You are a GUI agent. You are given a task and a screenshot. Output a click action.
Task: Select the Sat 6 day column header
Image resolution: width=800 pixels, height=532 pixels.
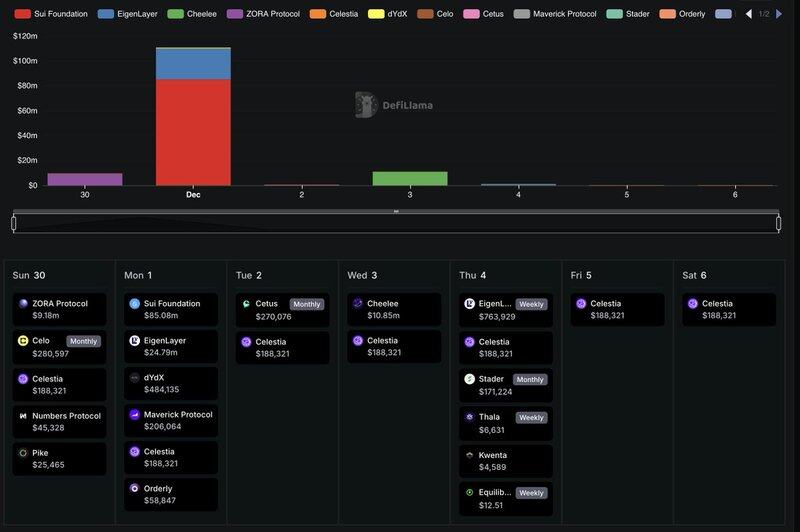[694, 275]
